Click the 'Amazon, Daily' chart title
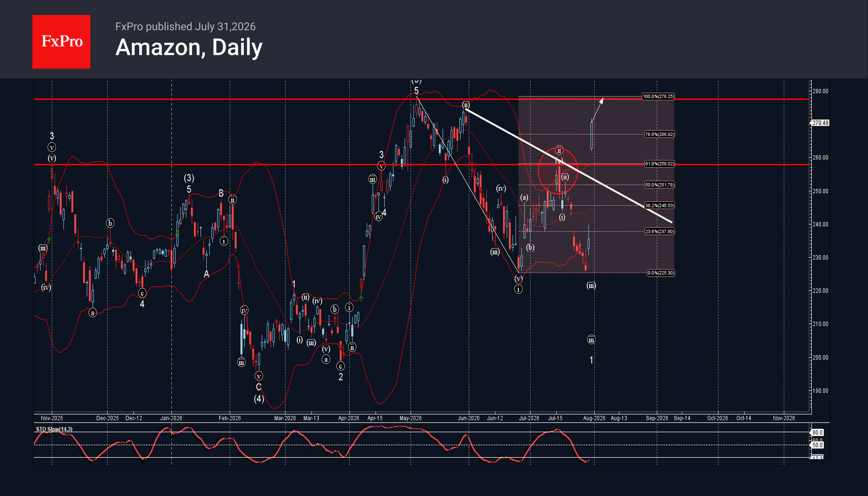The image size is (868, 496). point(189,47)
